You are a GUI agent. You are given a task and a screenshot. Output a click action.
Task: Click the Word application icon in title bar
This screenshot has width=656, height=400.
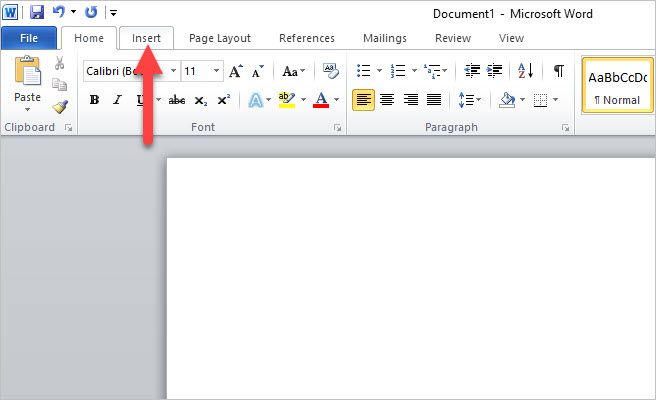[x=10, y=12]
